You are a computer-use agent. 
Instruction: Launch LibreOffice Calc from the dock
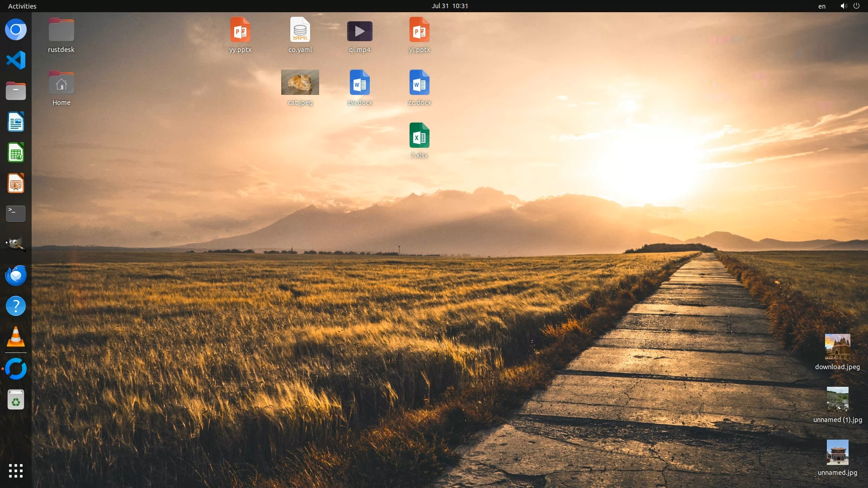(x=16, y=153)
